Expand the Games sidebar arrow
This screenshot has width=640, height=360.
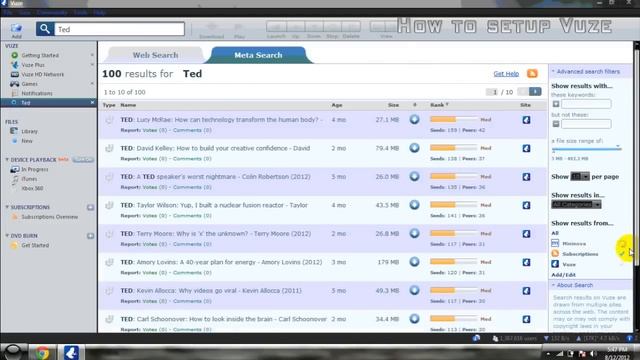92,84
